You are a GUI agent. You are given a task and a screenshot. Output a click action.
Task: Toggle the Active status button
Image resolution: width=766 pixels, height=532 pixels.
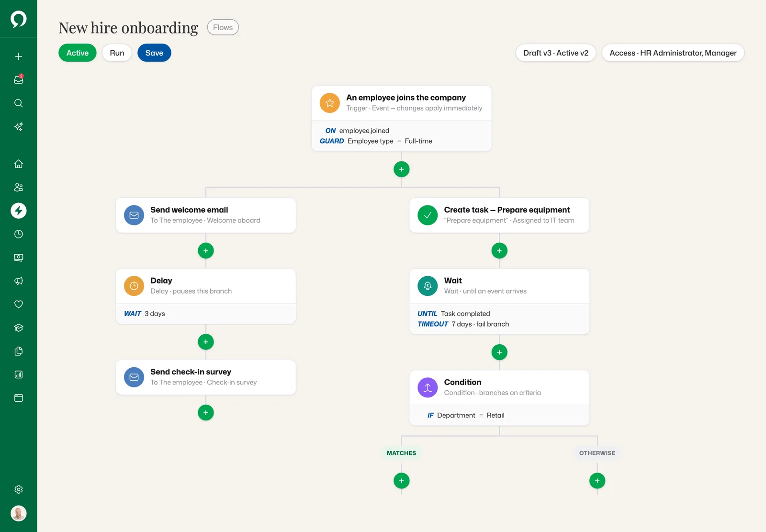[x=78, y=53]
